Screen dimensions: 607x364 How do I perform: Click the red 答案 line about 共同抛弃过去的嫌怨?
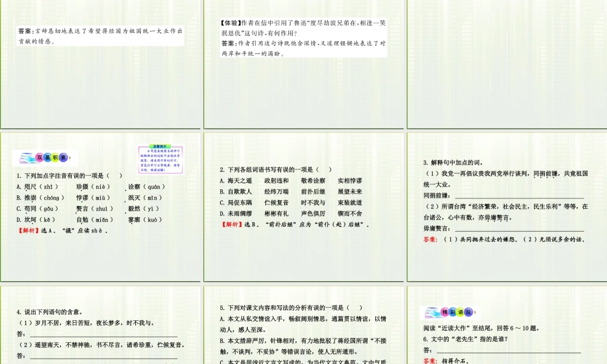[504, 240]
